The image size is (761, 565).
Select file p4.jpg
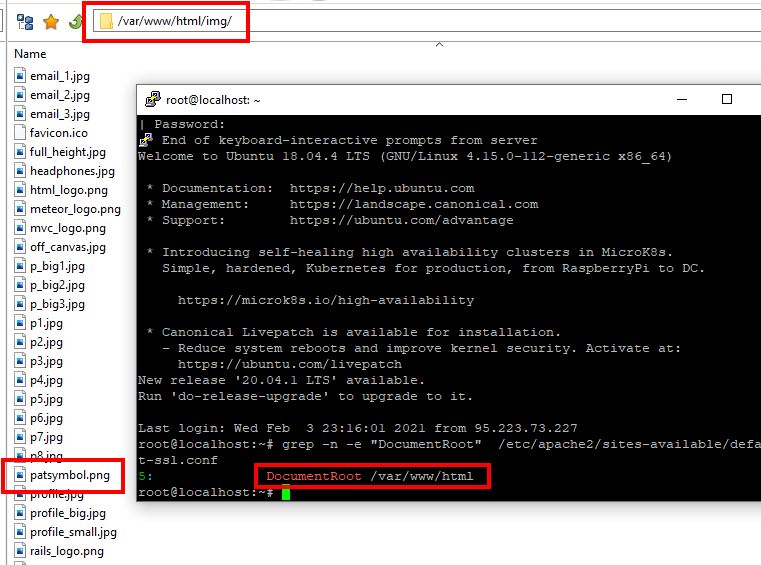[46, 380]
